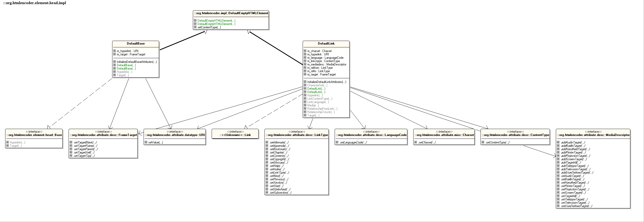
Task: Expand the LinkLanguage(...) plus box
Action: 305,102
